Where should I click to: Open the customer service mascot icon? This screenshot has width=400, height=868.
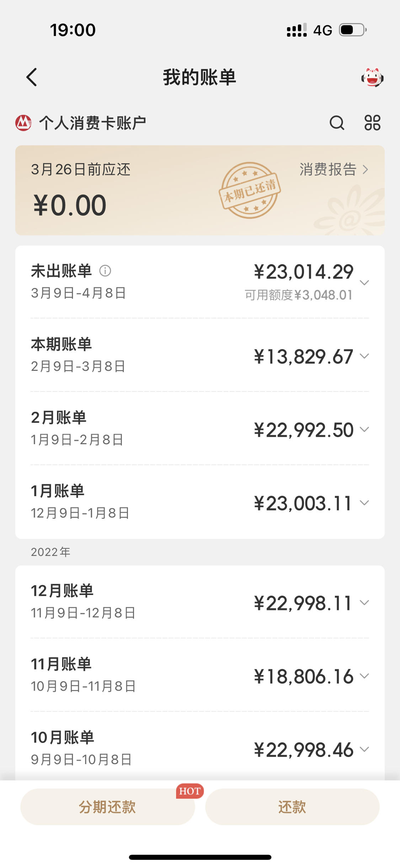(372, 77)
